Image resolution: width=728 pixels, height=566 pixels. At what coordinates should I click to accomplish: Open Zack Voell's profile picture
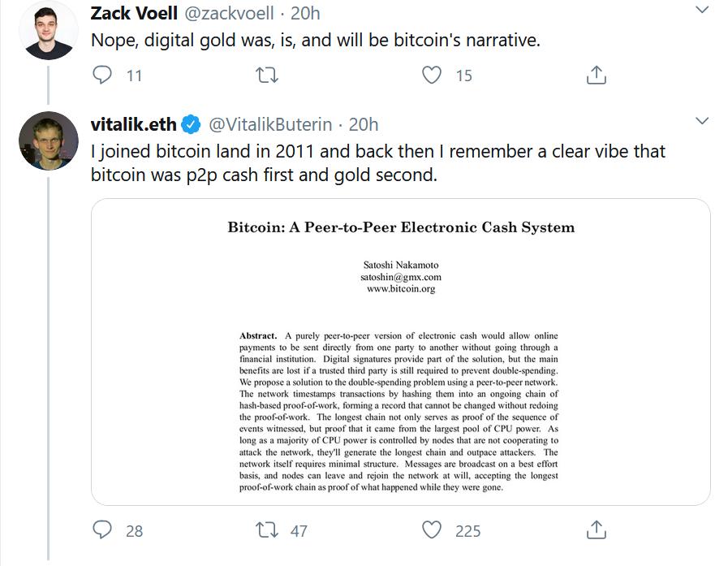click(48, 31)
